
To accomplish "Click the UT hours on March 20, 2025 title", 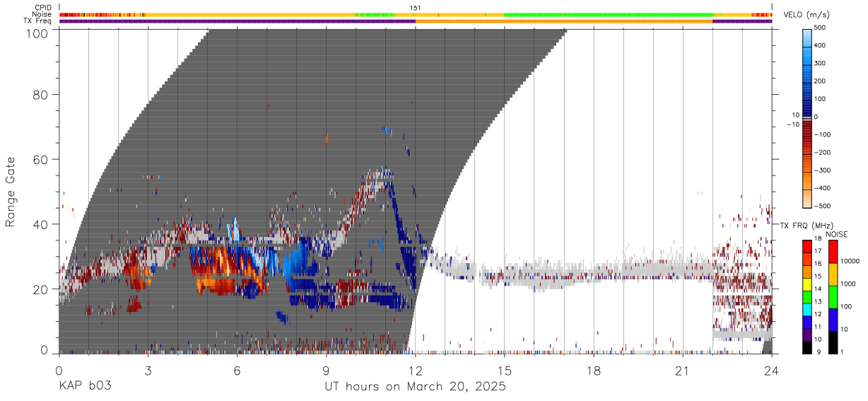I will click(x=415, y=388).
